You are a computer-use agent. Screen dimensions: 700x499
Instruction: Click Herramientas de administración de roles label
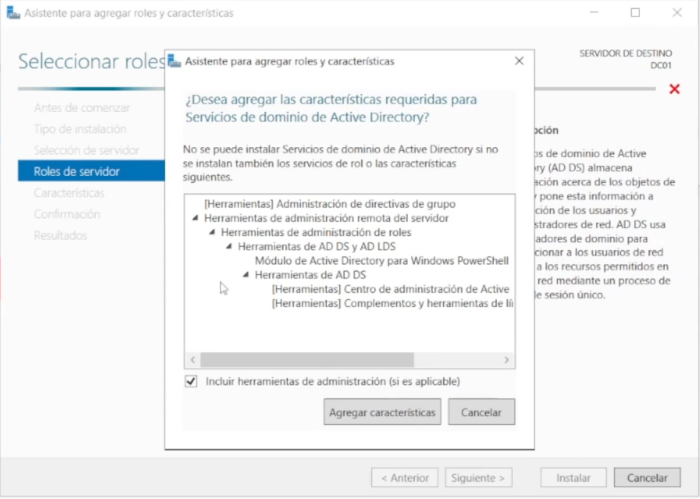point(316,233)
